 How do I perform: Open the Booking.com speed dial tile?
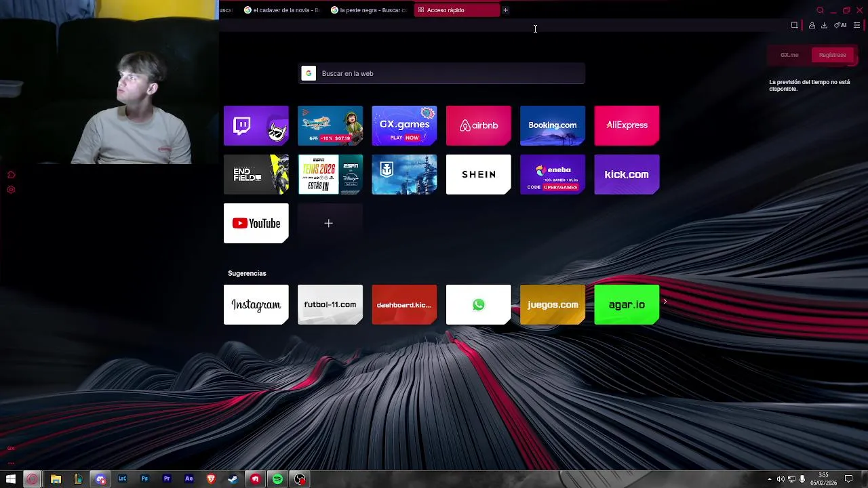coord(552,125)
